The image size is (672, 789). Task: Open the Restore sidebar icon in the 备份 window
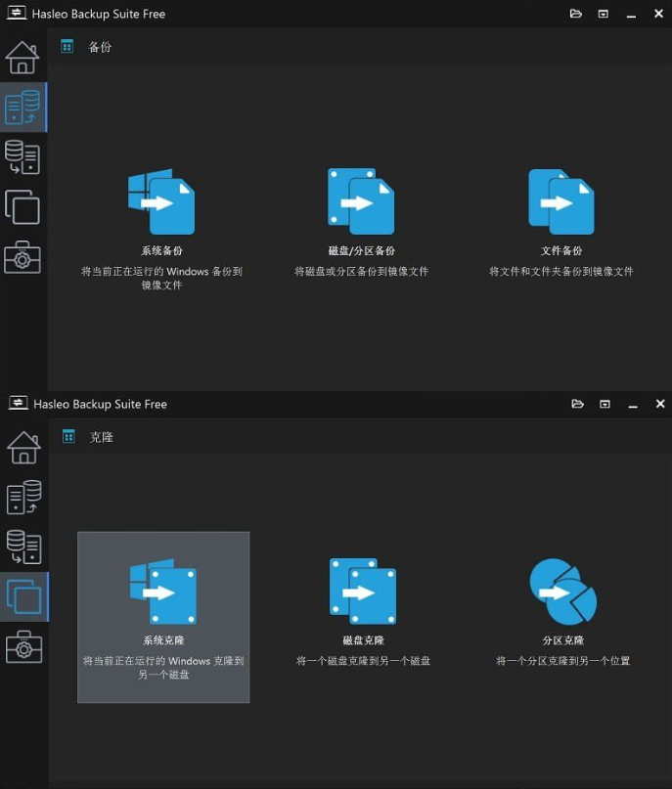pos(22,157)
